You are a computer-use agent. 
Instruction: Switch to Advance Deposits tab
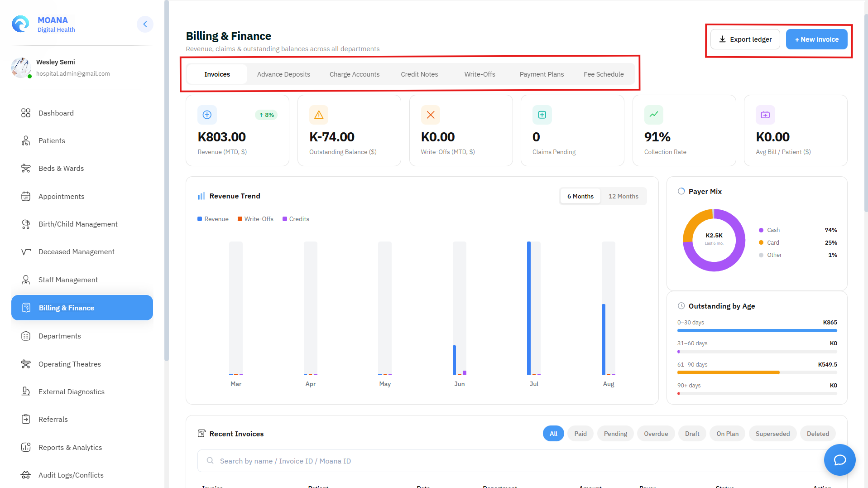click(283, 74)
